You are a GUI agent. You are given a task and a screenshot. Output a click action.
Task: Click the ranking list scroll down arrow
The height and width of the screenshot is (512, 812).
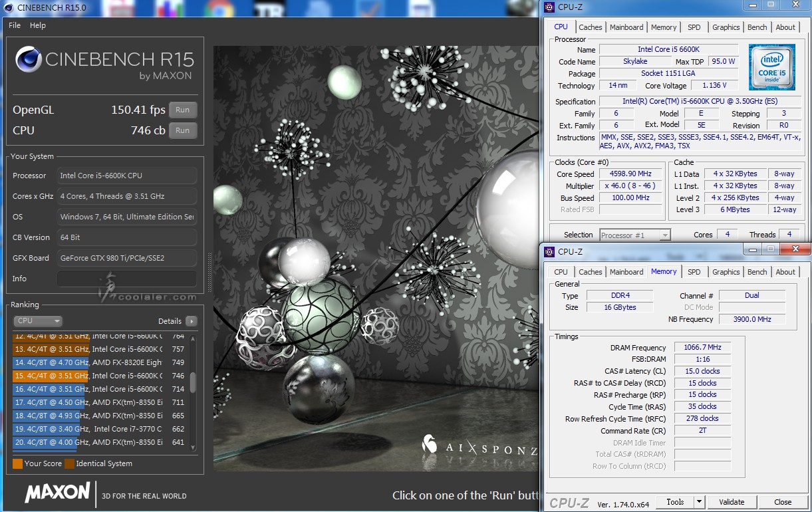pos(194,448)
